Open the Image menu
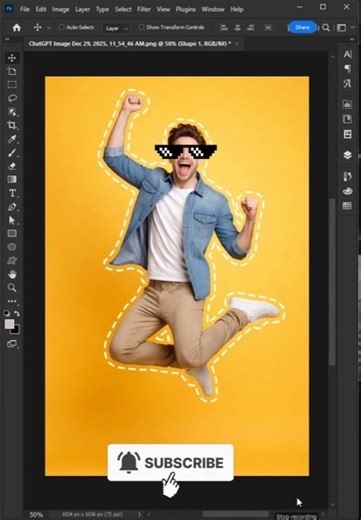 tap(60, 9)
